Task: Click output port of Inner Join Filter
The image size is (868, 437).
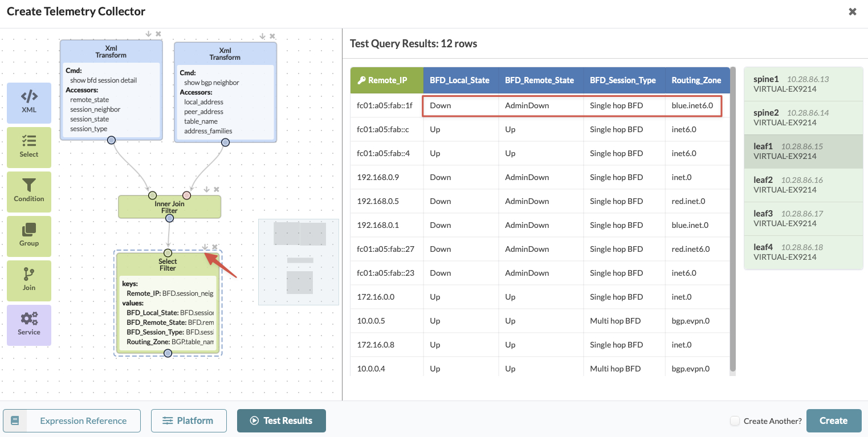Action: point(169,218)
